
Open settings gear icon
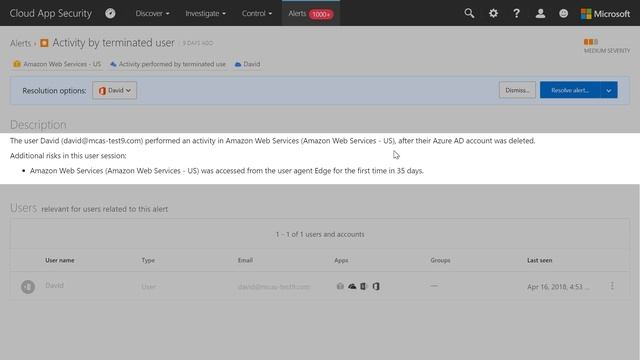(x=493, y=13)
